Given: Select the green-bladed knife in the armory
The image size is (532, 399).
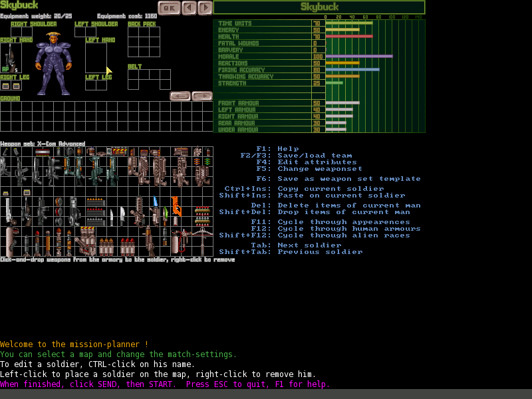Looking at the screenshot, I should pos(165,216).
